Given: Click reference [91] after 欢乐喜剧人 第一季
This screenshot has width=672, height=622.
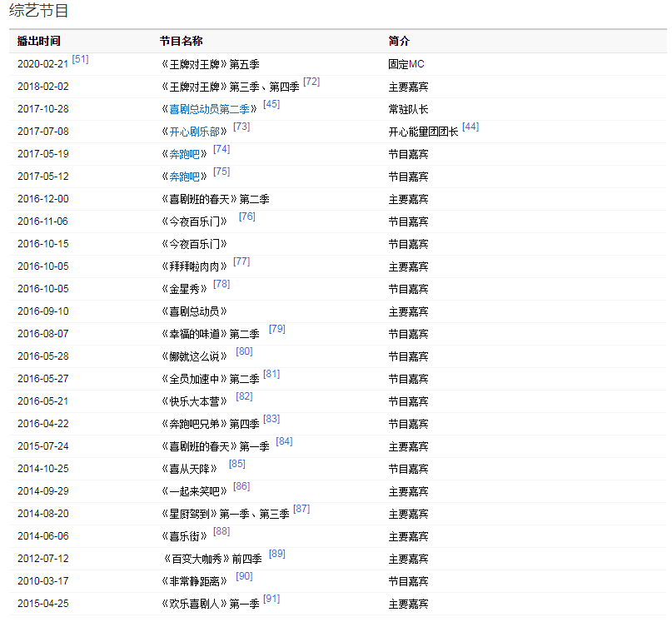Looking at the screenshot, I should [271, 599].
